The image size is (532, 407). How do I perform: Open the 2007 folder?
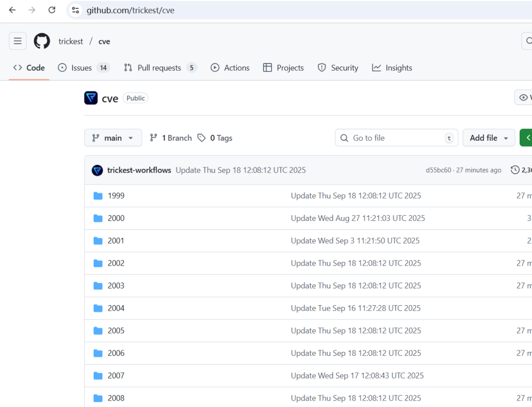tap(116, 376)
